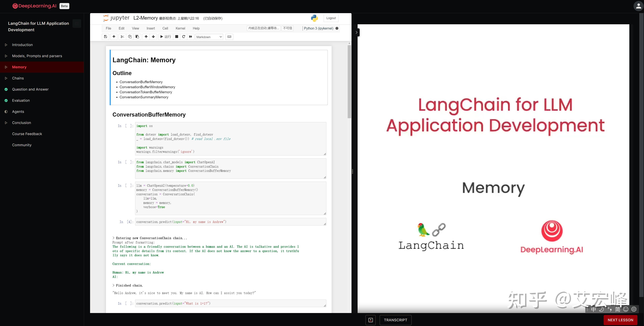Open the Markdown cell type dropdown
Screen dimensions: 644x326
tap(209, 37)
